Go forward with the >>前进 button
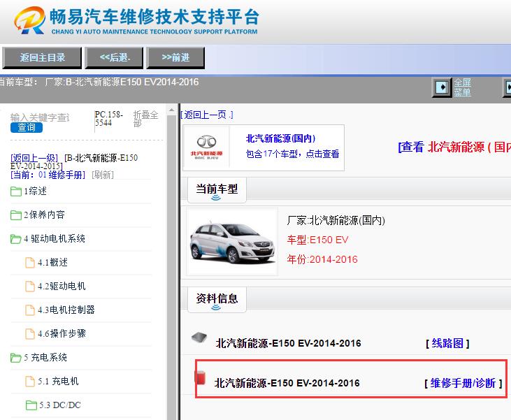Image resolution: width=511 pixels, height=420 pixels. coord(175,58)
